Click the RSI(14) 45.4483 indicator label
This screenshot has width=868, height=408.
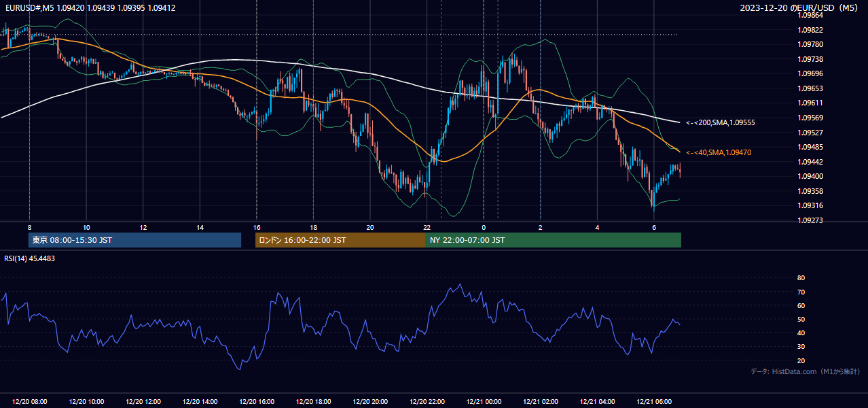(x=30, y=258)
